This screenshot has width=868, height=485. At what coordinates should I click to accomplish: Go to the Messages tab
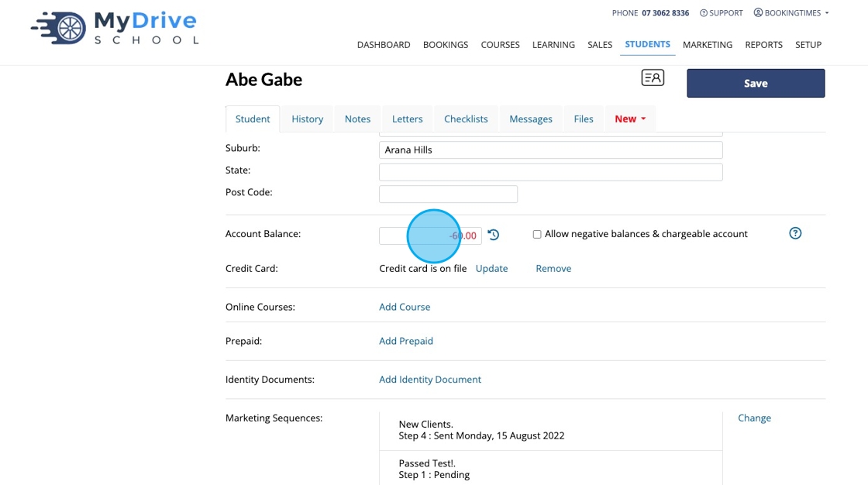[x=531, y=119]
